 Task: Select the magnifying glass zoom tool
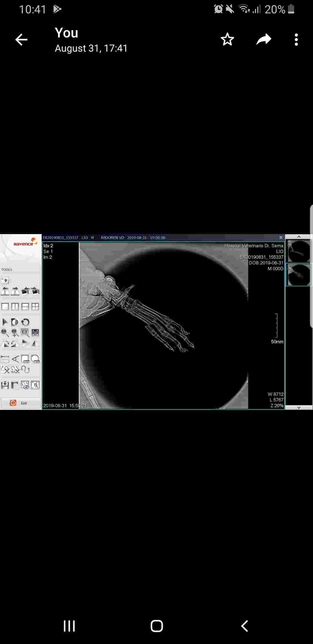5,333
